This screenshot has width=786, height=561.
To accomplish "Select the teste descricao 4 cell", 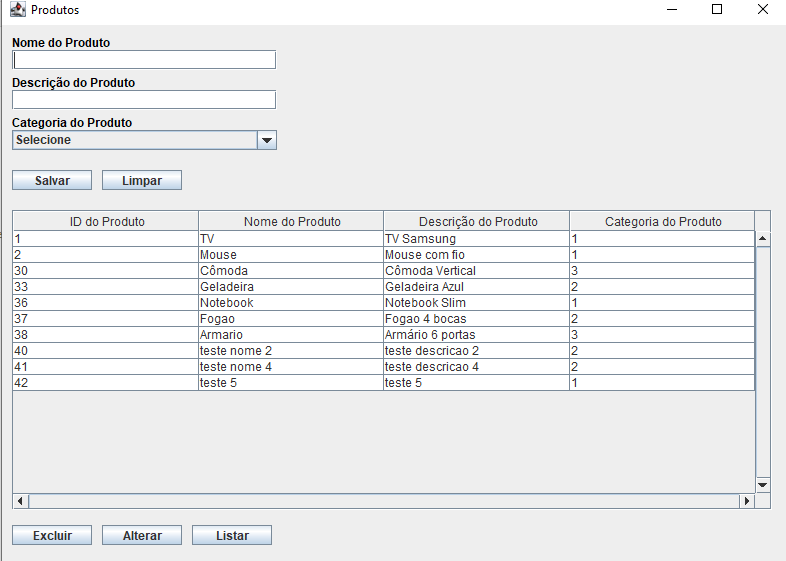I will (477, 367).
